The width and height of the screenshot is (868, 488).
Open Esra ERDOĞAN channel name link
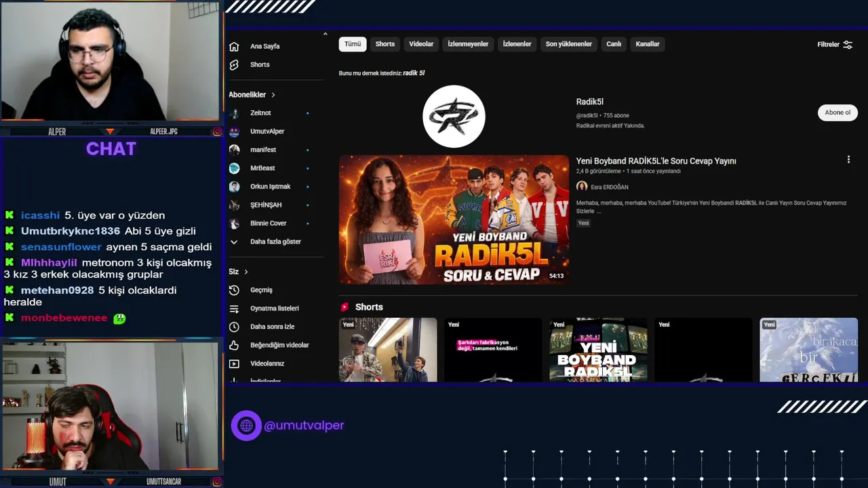[610, 187]
